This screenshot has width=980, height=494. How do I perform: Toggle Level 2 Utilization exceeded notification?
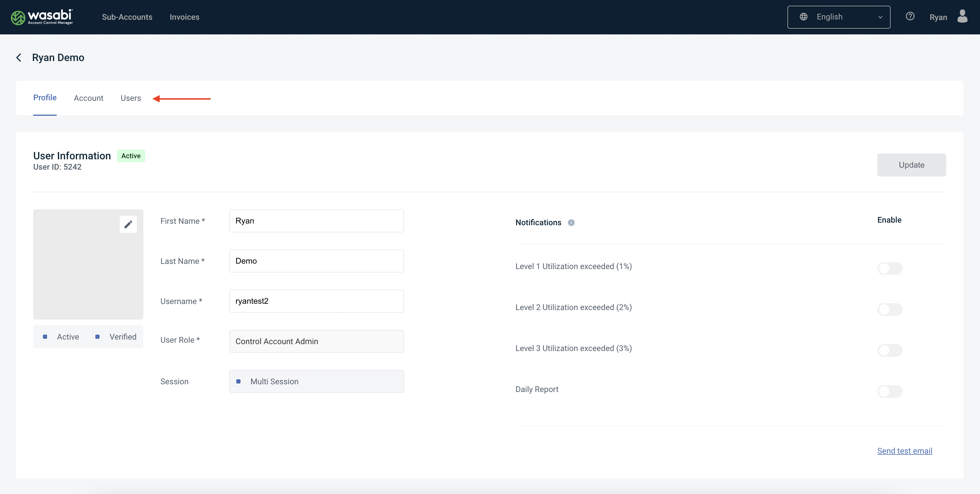click(890, 309)
